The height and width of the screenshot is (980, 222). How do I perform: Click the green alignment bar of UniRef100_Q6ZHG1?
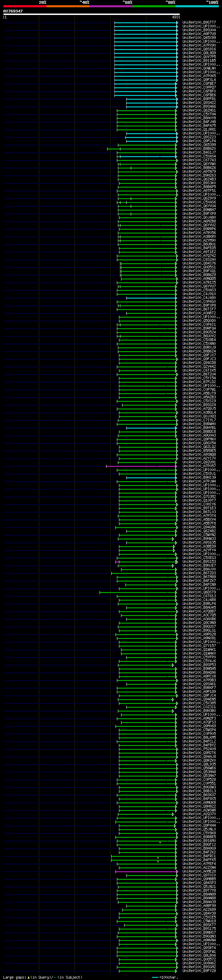(x=147, y=110)
